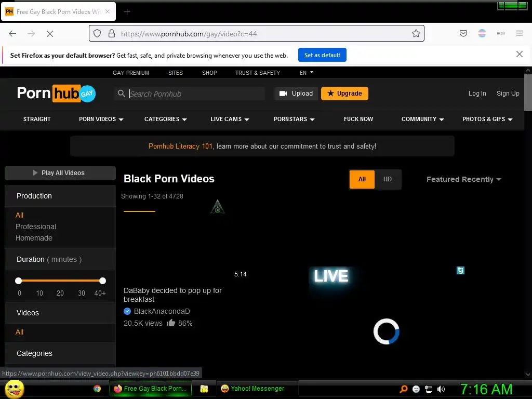The image size is (532, 399).
Task: Open the Firefox hamburger menu
Action: click(520, 33)
